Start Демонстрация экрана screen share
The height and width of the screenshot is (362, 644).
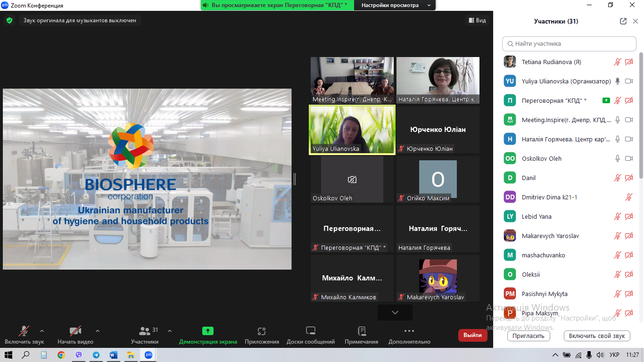tap(208, 335)
